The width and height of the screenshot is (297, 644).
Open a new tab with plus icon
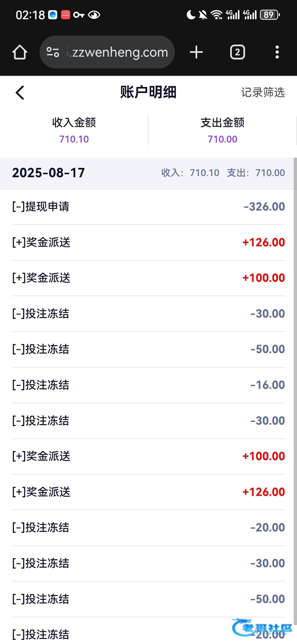(196, 52)
